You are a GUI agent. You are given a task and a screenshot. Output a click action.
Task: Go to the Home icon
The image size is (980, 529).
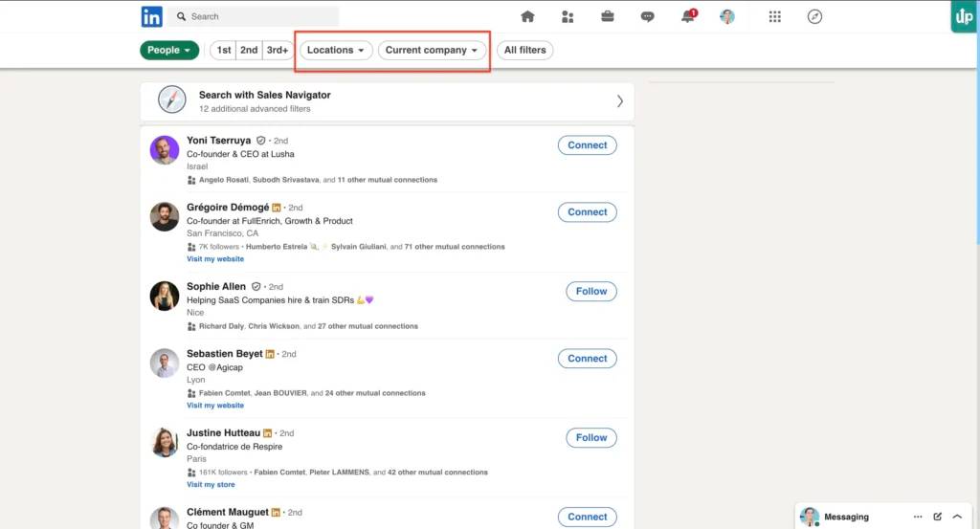coord(527,16)
